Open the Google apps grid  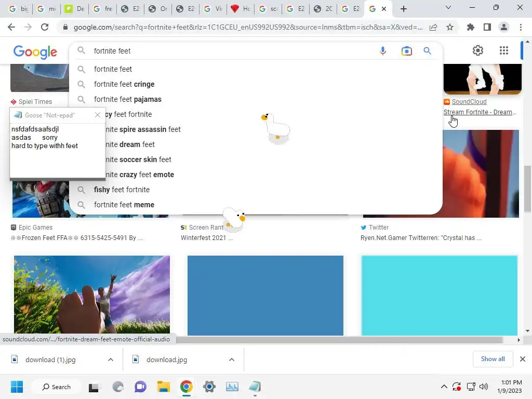[x=504, y=50]
